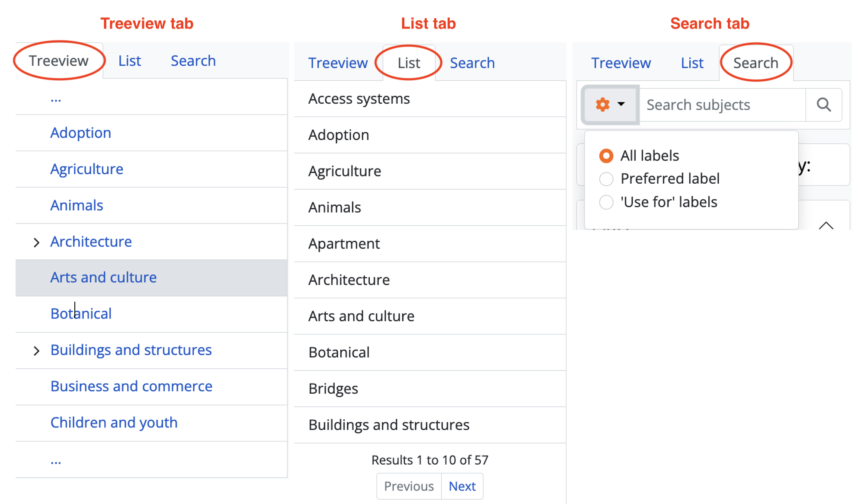
Task: Select Bridges in the list panel
Action: coord(333,389)
